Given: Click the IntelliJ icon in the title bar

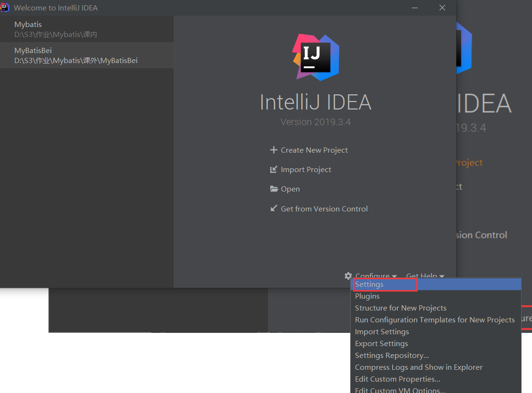Looking at the screenshot, I should 5,8.
